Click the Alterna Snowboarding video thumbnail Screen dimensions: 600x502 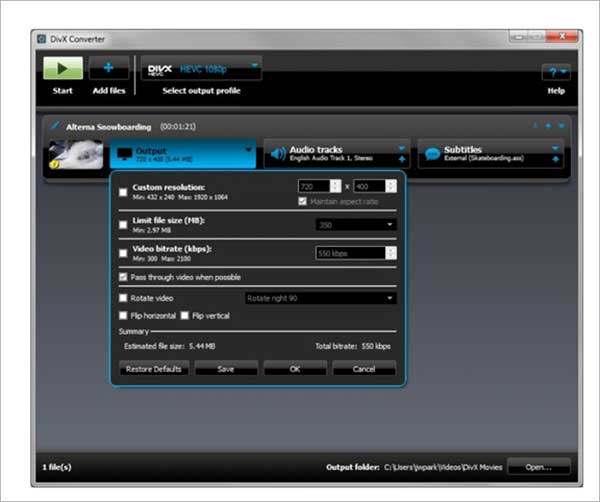76,154
